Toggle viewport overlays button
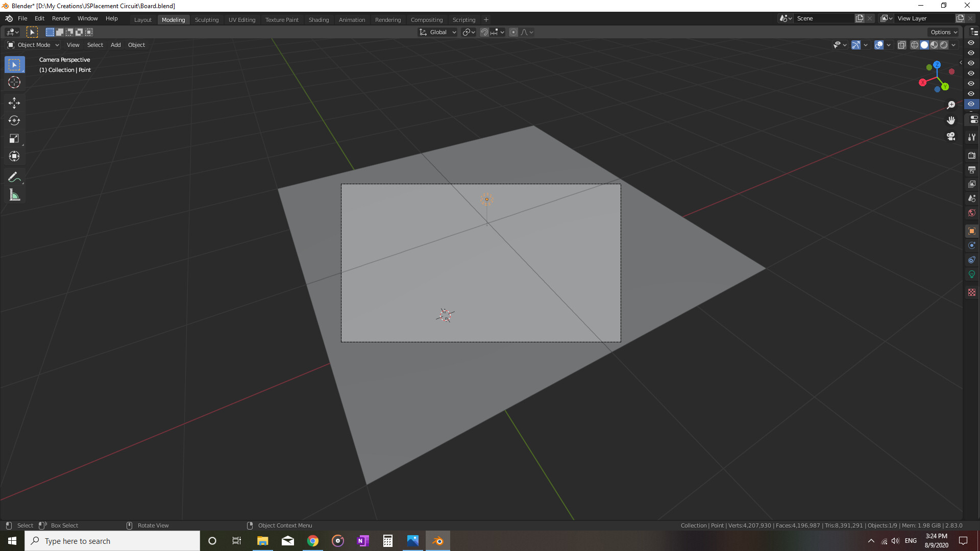The height and width of the screenshot is (551, 980). tap(878, 45)
